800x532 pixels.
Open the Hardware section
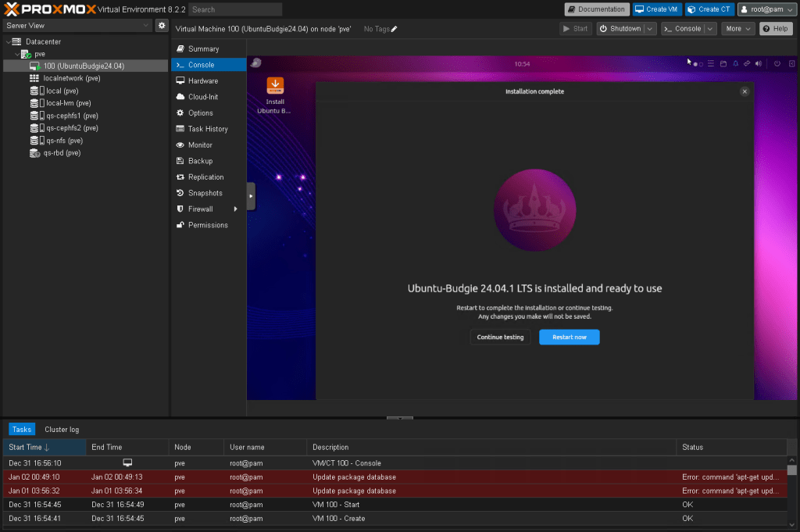[202, 81]
